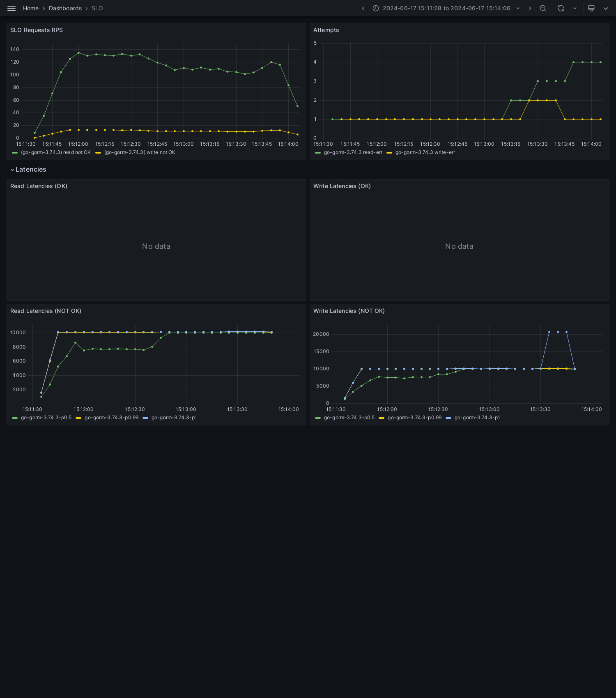Open refresh interval dropdown
The width and height of the screenshot is (616, 698).
click(x=575, y=8)
